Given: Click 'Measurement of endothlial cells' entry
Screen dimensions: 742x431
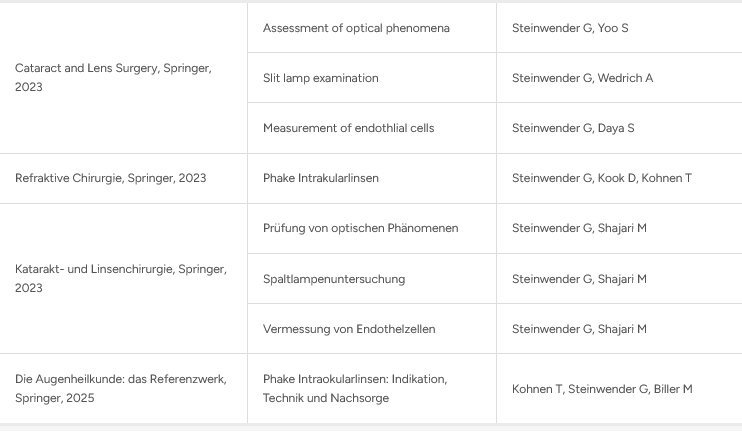Looking at the screenshot, I should click(x=348, y=128).
